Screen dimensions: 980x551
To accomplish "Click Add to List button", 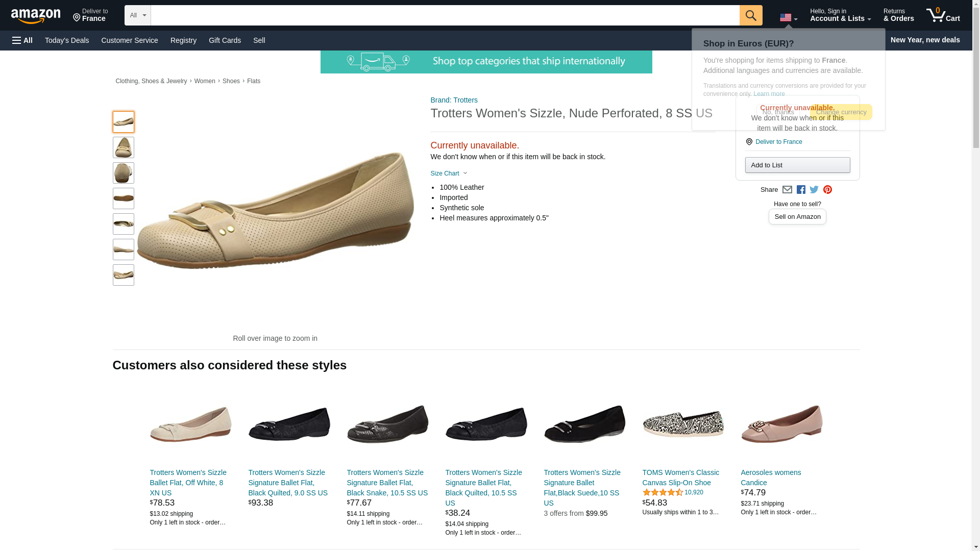I will pos(797,165).
